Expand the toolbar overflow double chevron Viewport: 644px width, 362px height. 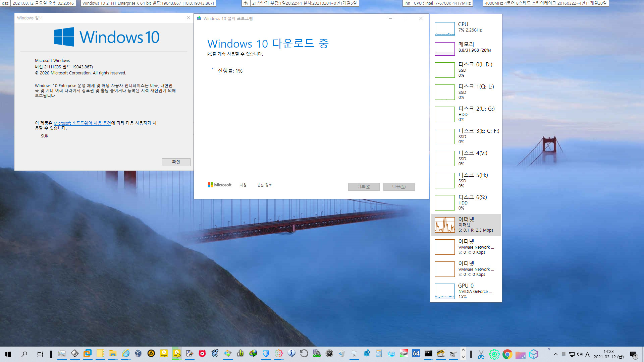pyautogui.click(x=549, y=349)
